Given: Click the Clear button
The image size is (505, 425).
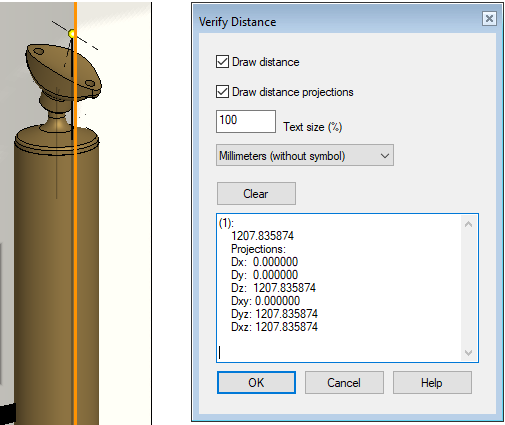Looking at the screenshot, I should [x=256, y=193].
